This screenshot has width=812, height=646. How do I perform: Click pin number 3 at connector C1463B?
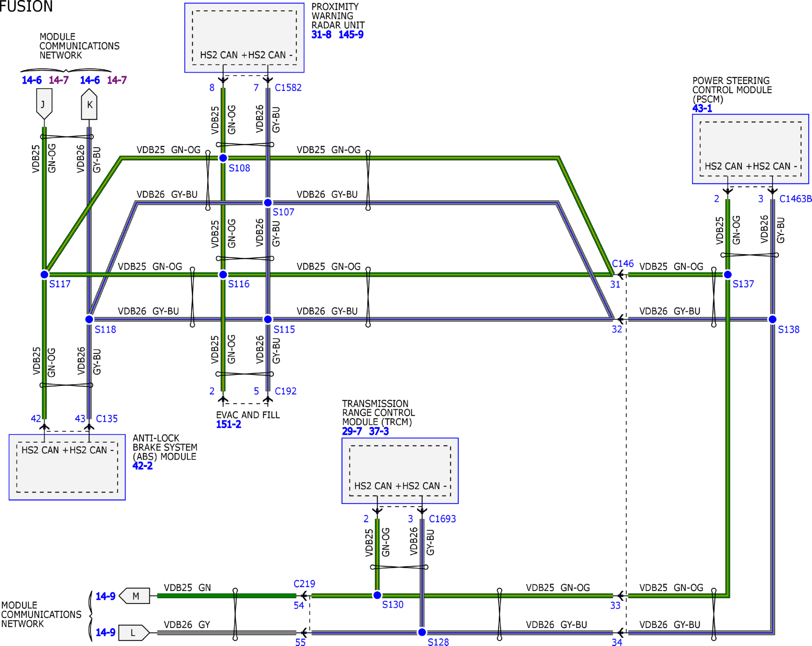tap(761, 199)
